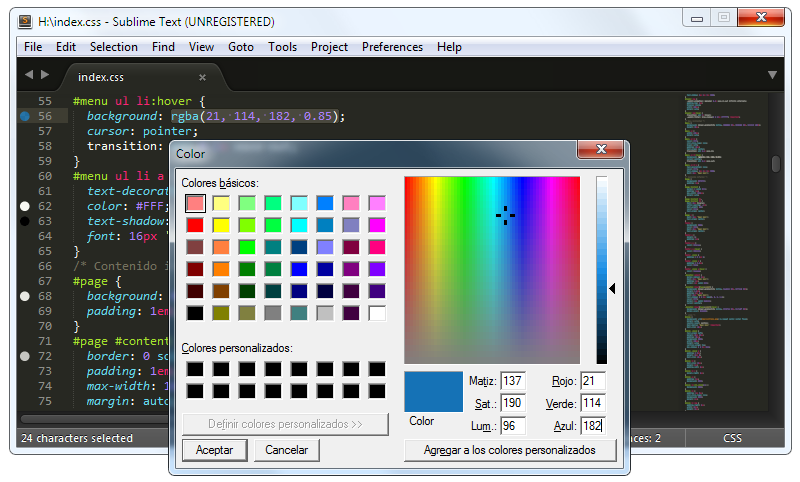Select the olive basic color swatch

[221, 313]
